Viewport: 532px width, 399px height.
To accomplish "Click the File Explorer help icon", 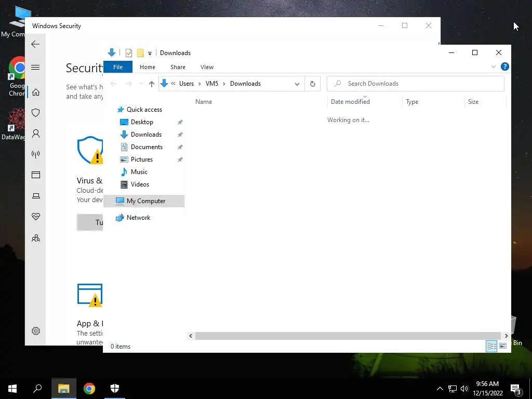I will [505, 67].
